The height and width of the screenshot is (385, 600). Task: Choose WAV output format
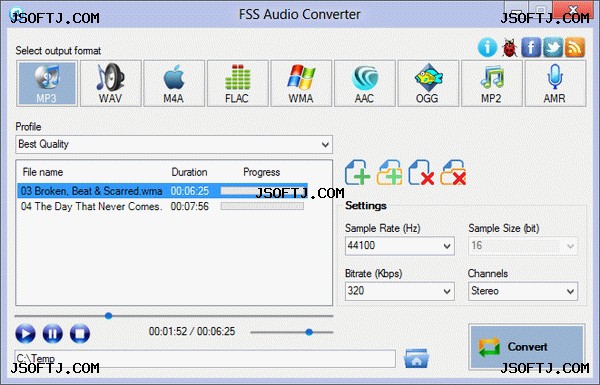point(110,83)
